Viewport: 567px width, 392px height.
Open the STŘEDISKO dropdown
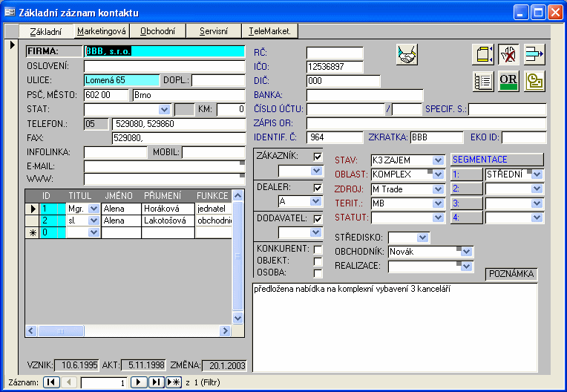point(422,238)
